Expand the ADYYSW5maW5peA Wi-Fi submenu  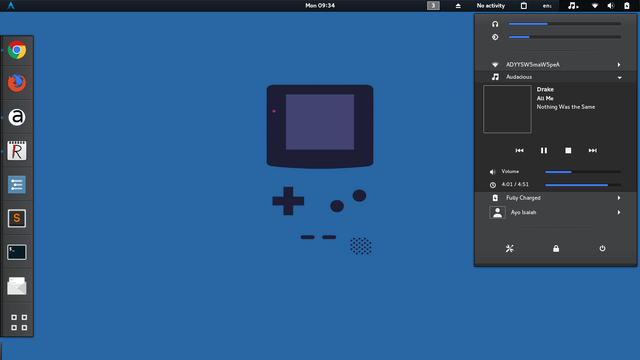tap(556, 64)
